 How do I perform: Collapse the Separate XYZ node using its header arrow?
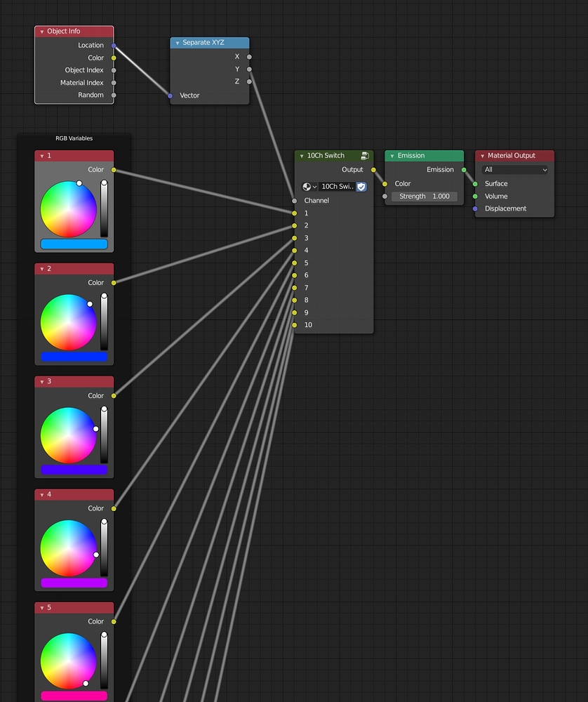coord(178,42)
